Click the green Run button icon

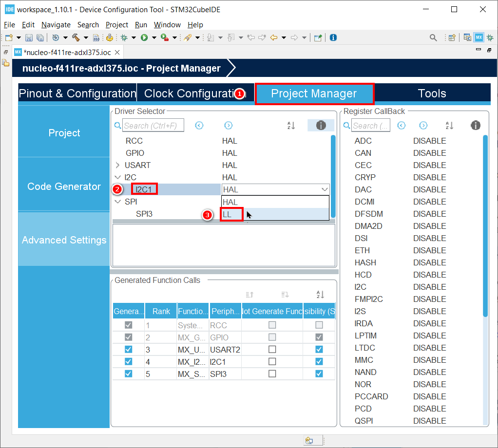click(144, 38)
